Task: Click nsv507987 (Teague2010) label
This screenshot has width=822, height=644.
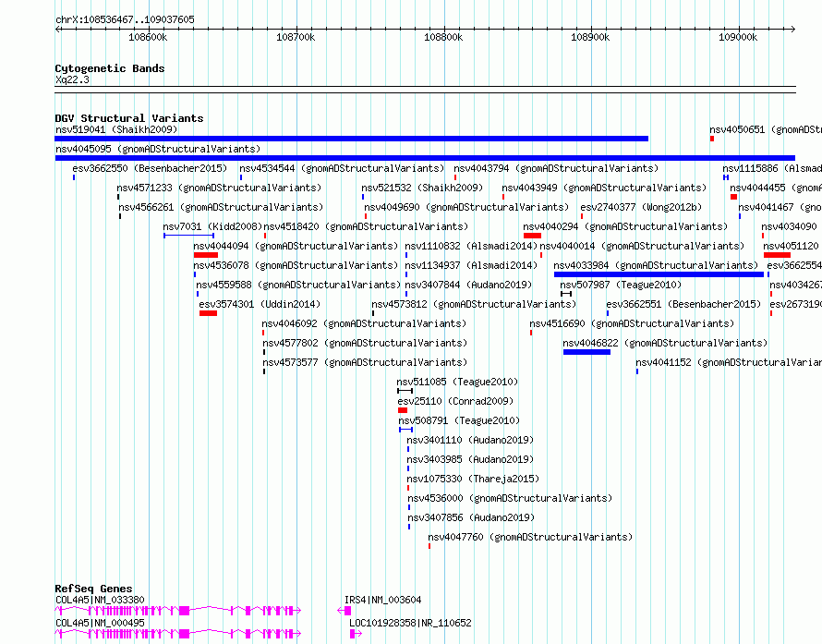Action: (x=622, y=285)
